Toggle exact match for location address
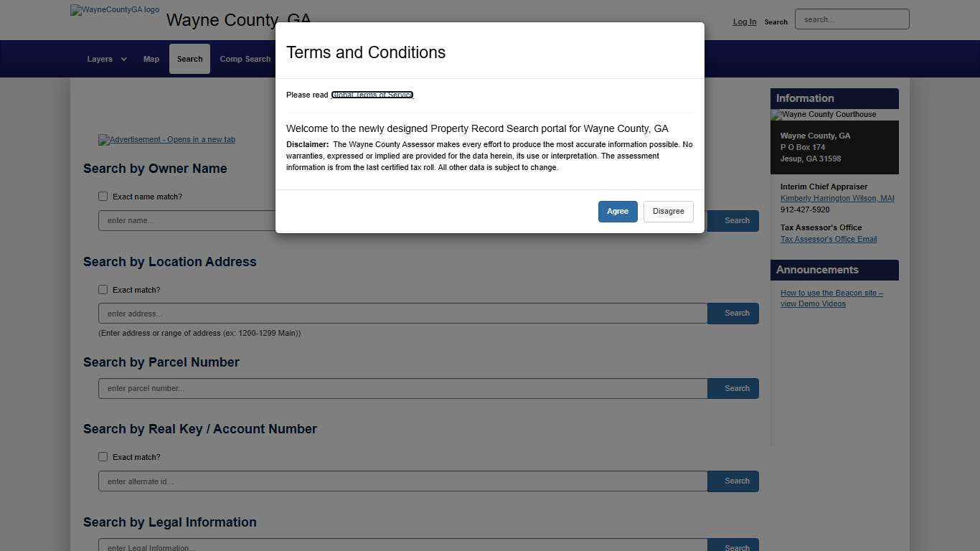Image resolution: width=980 pixels, height=551 pixels. [103, 290]
